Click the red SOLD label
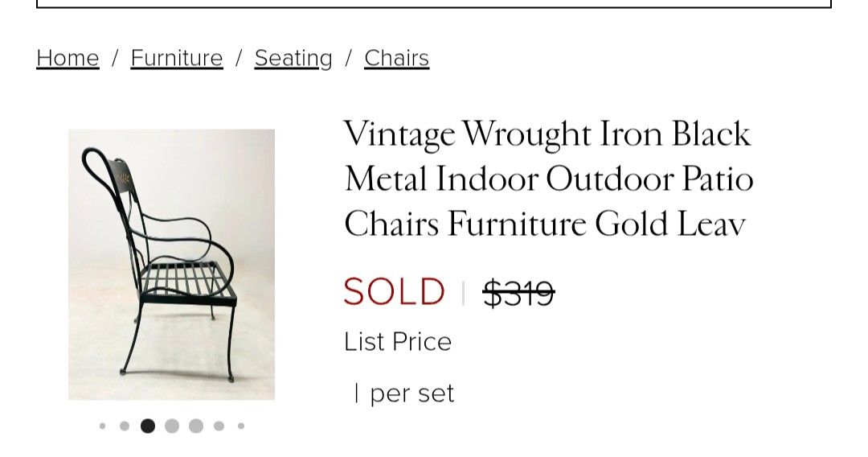 point(394,292)
